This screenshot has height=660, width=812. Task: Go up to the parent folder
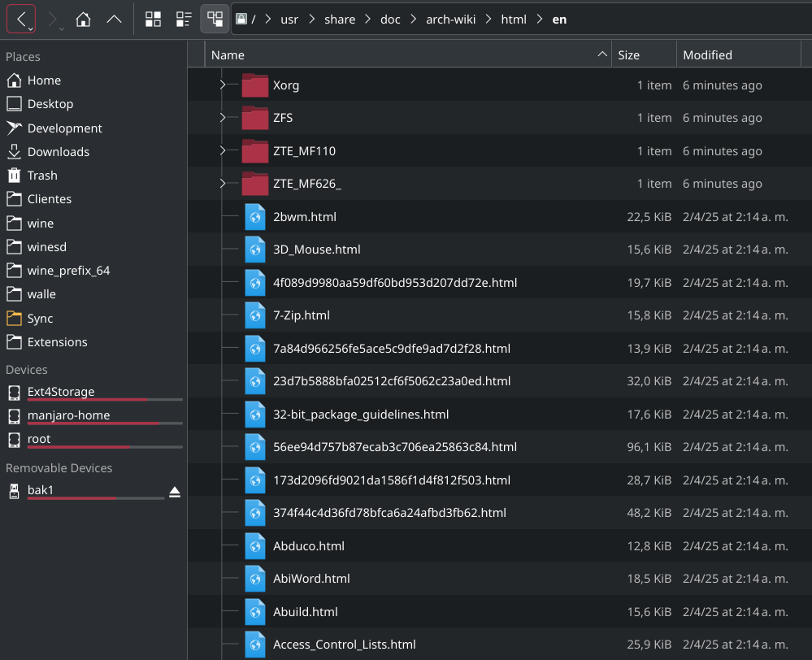point(114,20)
